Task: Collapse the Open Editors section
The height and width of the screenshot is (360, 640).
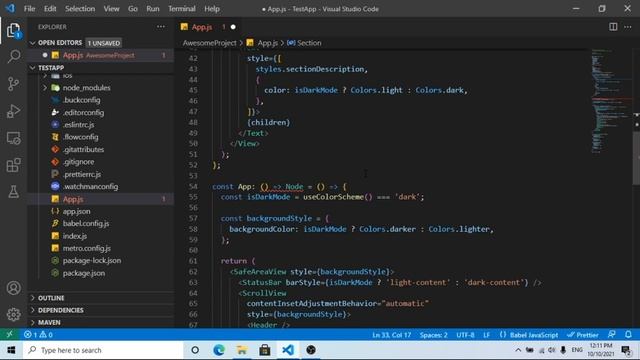Action: 33,43
